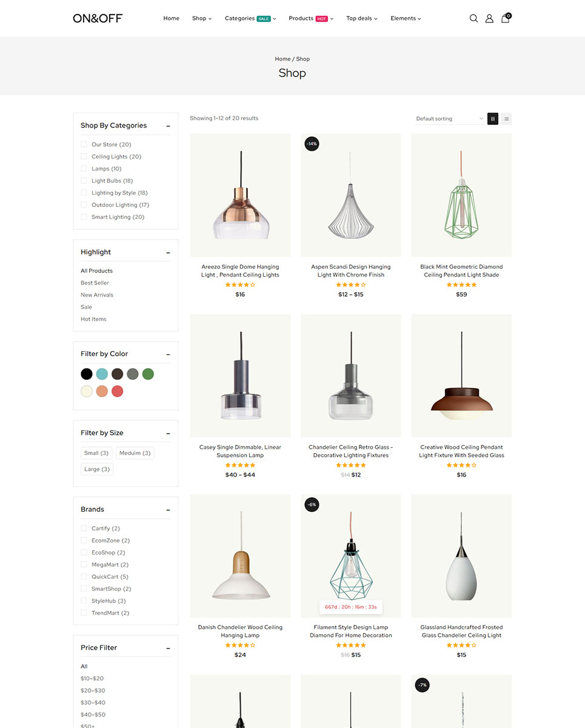Collapse the Filter by Color section
The height and width of the screenshot is (728, 585).
[x=168, y=354]
